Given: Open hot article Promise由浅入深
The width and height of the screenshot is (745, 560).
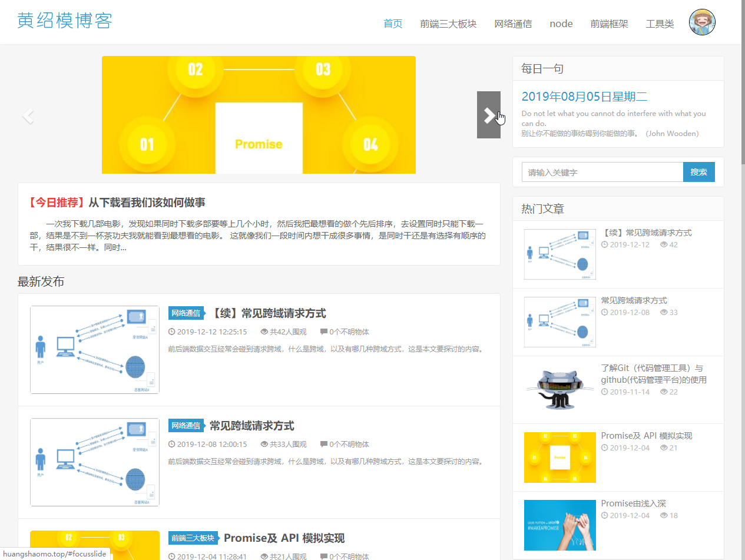Looking at the screenshot, I should (x=633, y=503).
